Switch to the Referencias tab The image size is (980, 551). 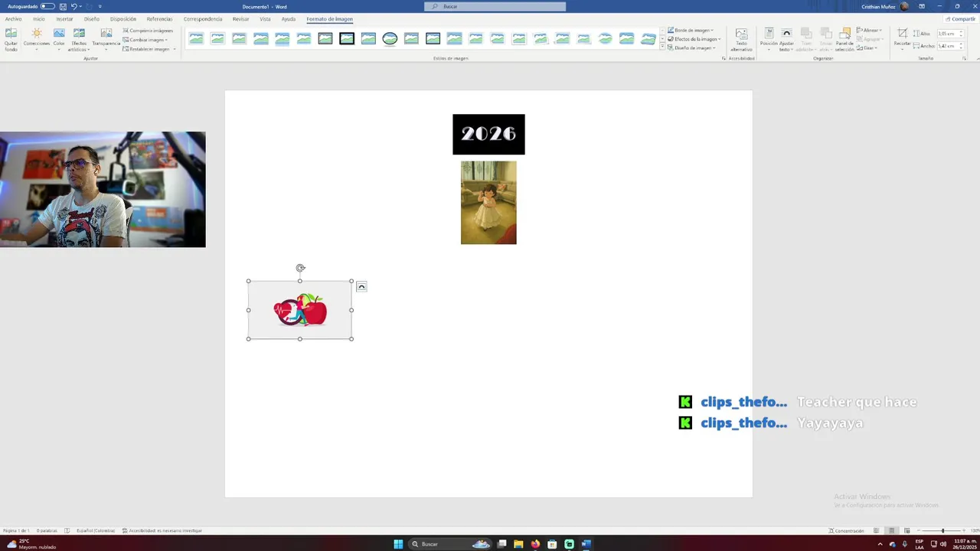tap(159, 19)
